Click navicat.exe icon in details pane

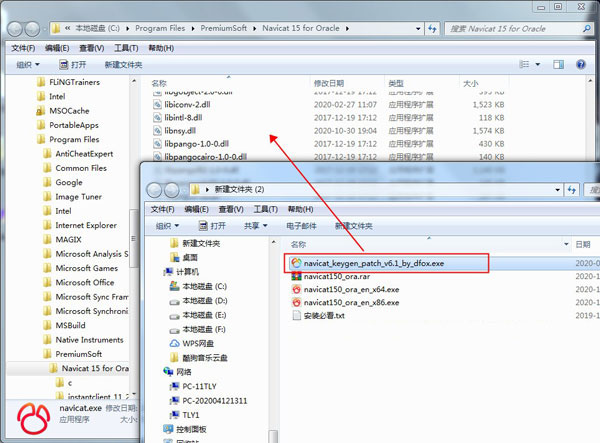click(x=33, y=420)
